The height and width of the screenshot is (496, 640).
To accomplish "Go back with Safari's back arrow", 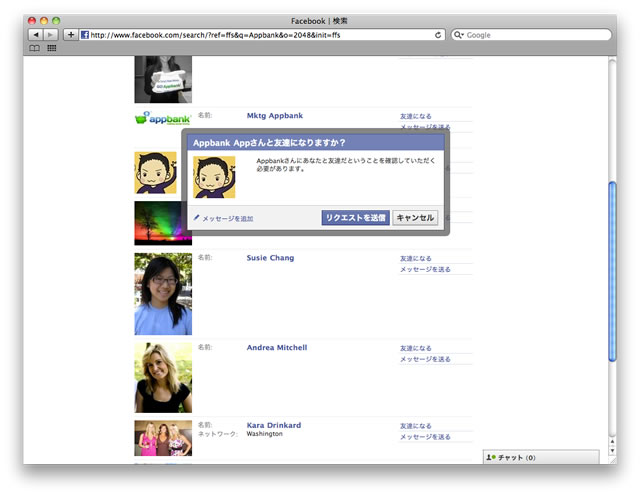I will tap(36, 35).
